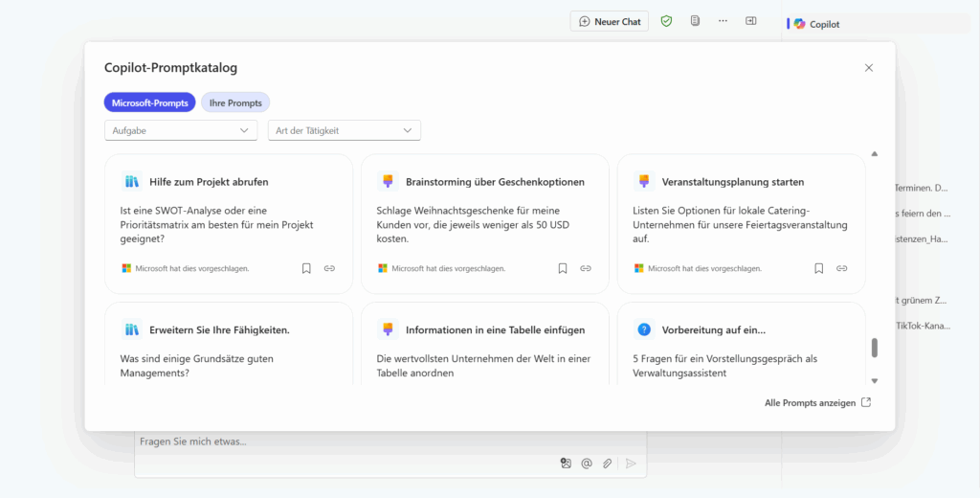Viewport: 980px width, 498px height.
Task: Close the Copilot-Promptkatalog dialog
Action: (869, 68)
